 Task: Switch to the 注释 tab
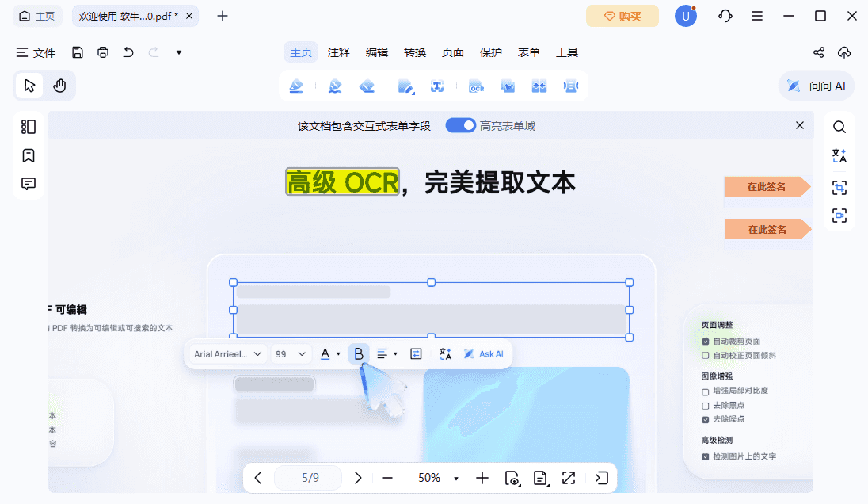click(x=339, y=52)
